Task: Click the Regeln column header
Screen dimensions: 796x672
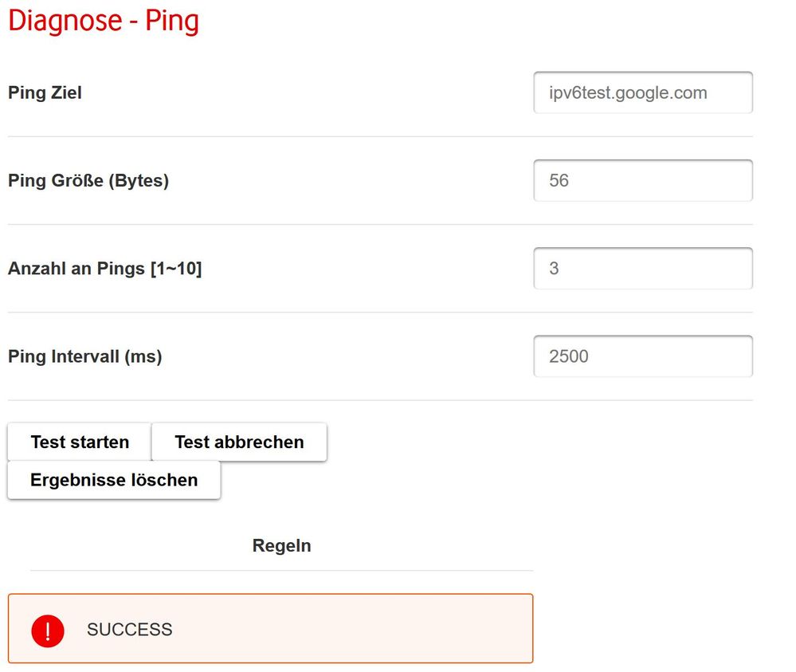Action: [281, 546]
